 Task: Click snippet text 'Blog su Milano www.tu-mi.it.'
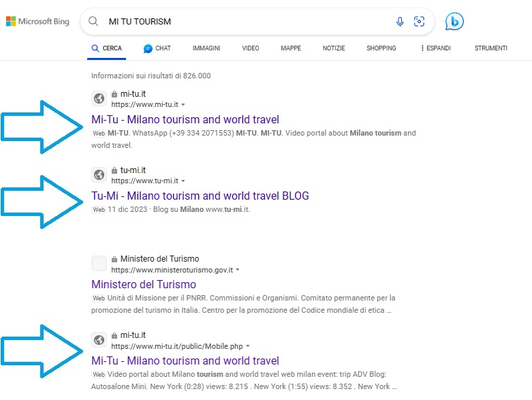pyautogui.click(x=202, y=209)
